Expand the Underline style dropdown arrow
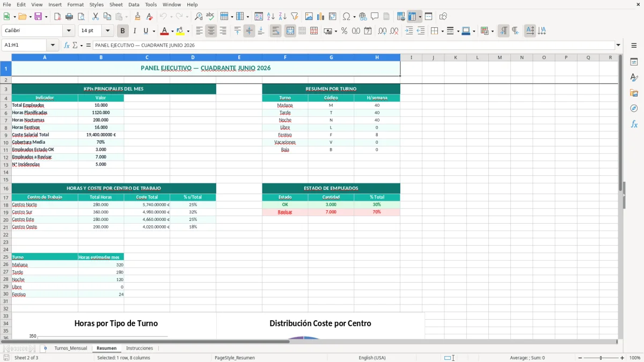The image size is (644, 362). click(x=153, y=31)
